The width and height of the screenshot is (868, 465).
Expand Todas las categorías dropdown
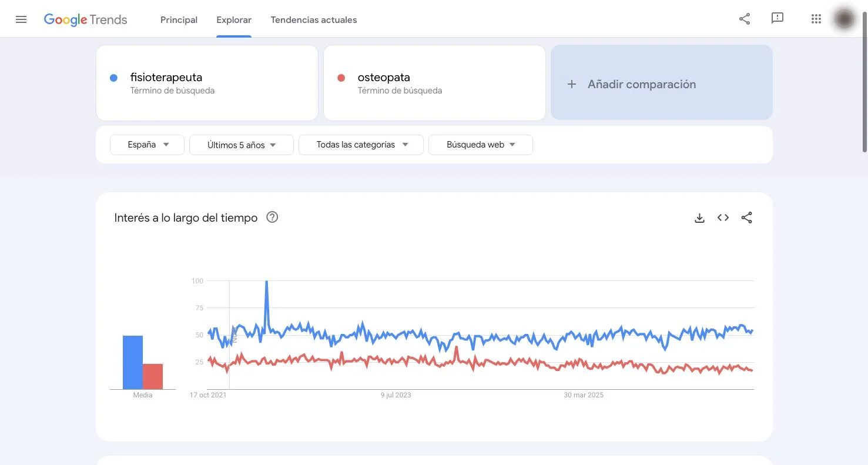[361, 145]
